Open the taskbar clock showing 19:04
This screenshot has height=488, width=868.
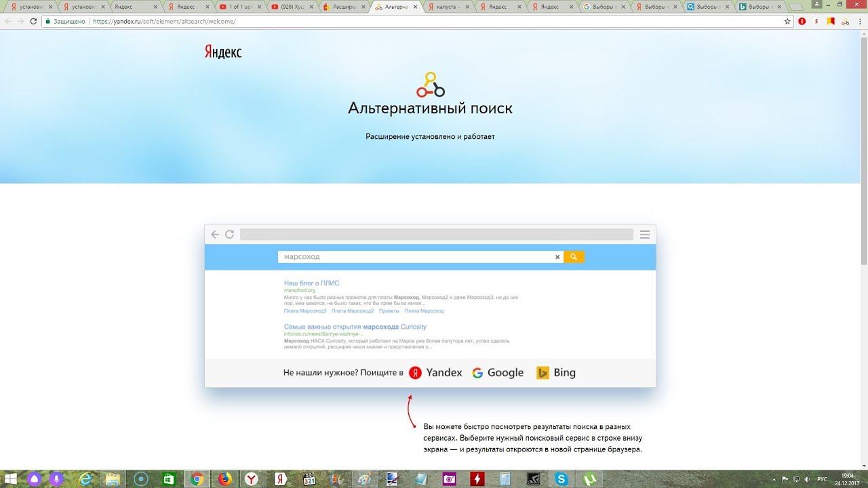click(x=848, y=479)
